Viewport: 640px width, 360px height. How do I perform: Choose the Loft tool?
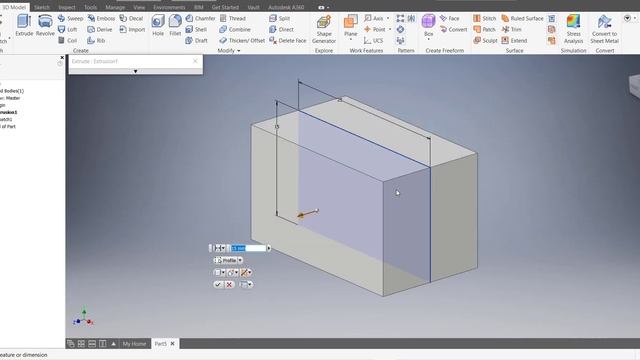click(x=68, y=29)
